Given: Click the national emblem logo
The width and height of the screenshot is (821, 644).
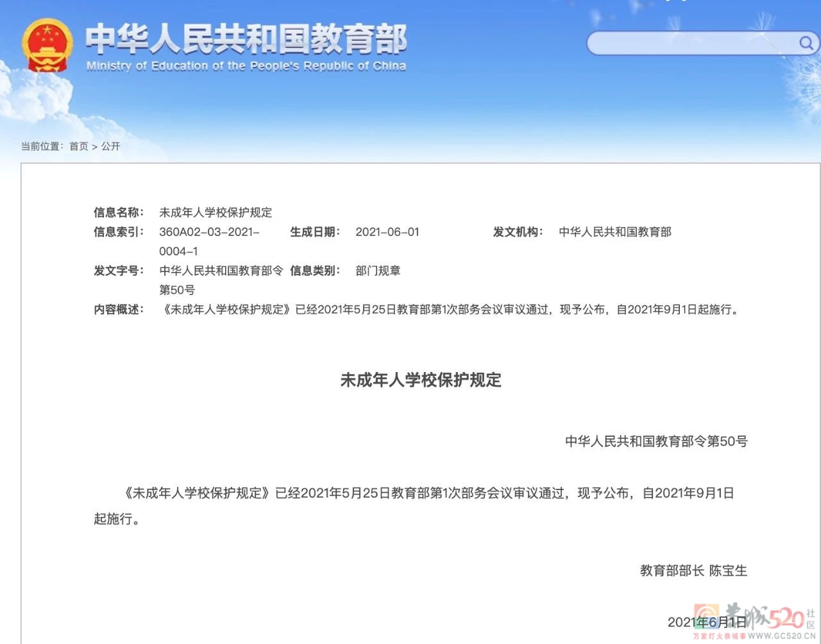Looking at the screenshot, I should click(47, 45).
